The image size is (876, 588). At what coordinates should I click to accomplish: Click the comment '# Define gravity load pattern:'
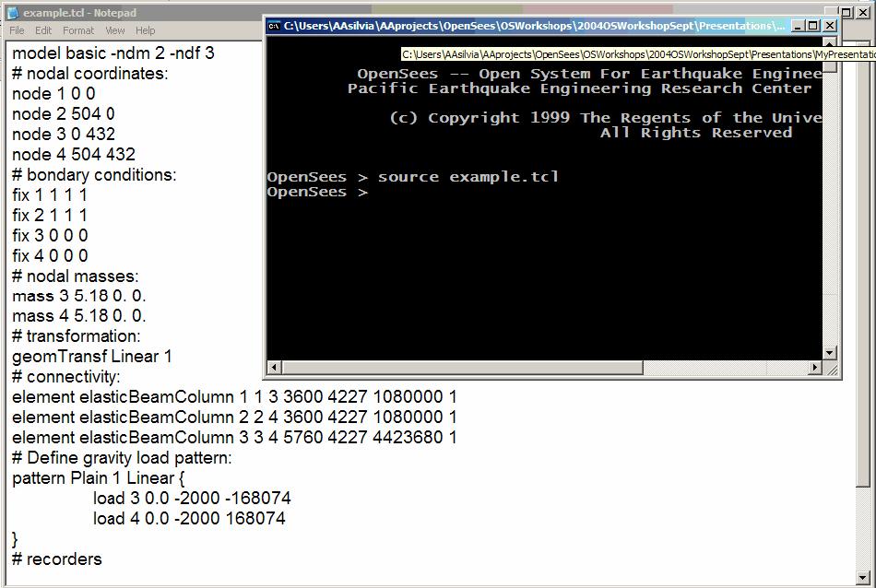(122, 458)
